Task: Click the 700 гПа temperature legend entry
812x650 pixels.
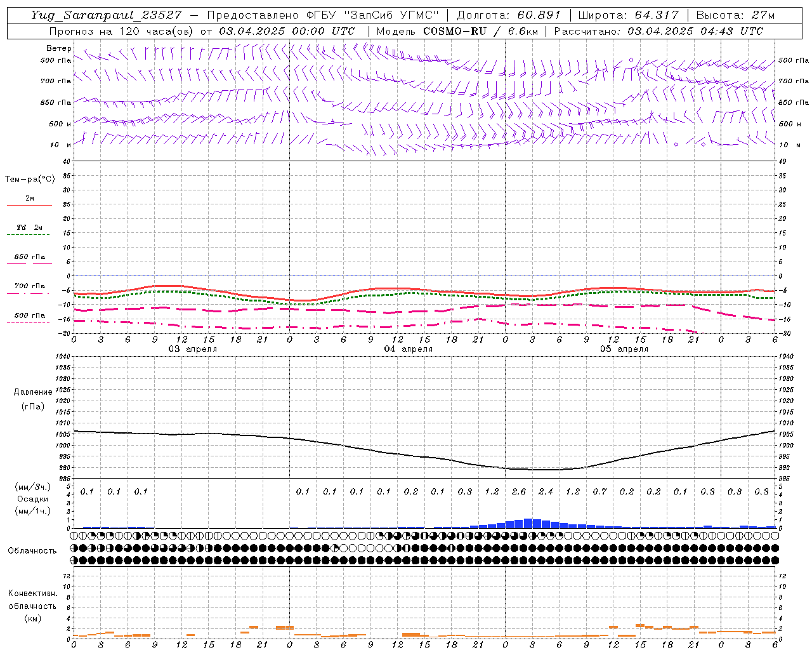Action: click(29, 286)
